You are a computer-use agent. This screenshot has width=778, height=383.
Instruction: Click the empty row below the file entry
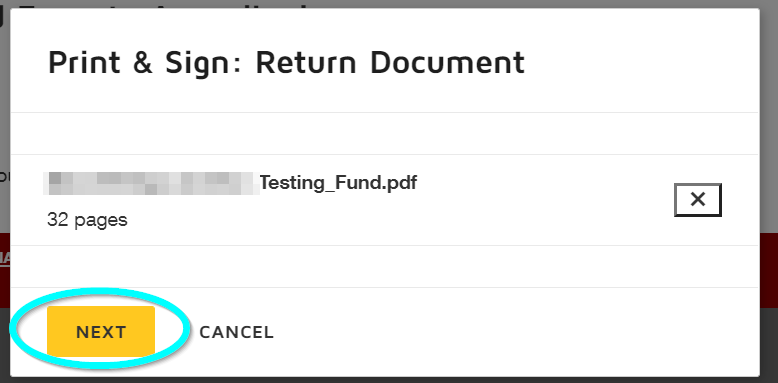click(385, 266)
